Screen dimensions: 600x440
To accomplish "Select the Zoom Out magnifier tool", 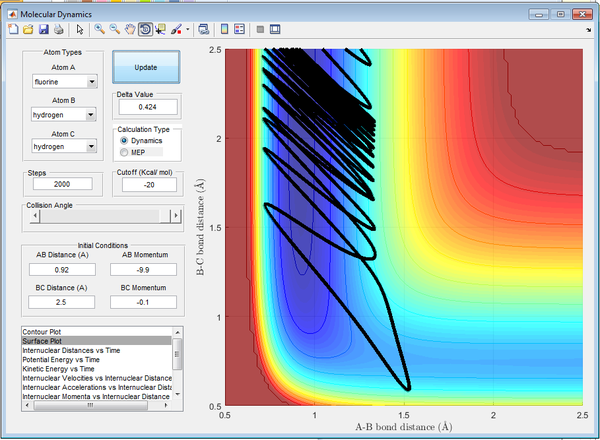I will (x=115, y=30).
